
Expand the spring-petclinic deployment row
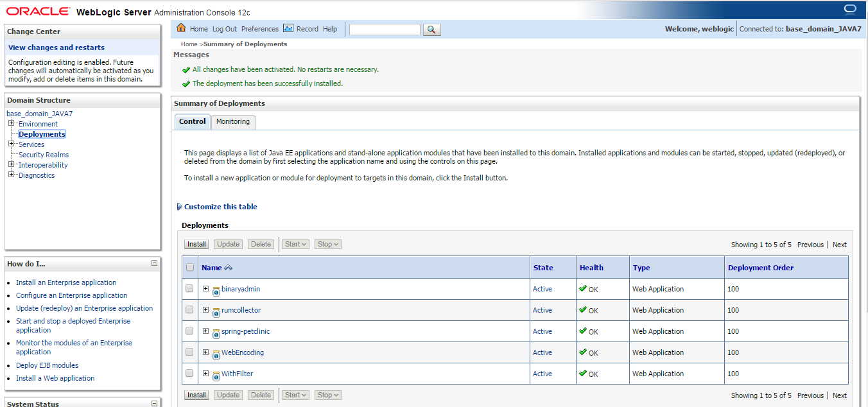pos(206,331)
